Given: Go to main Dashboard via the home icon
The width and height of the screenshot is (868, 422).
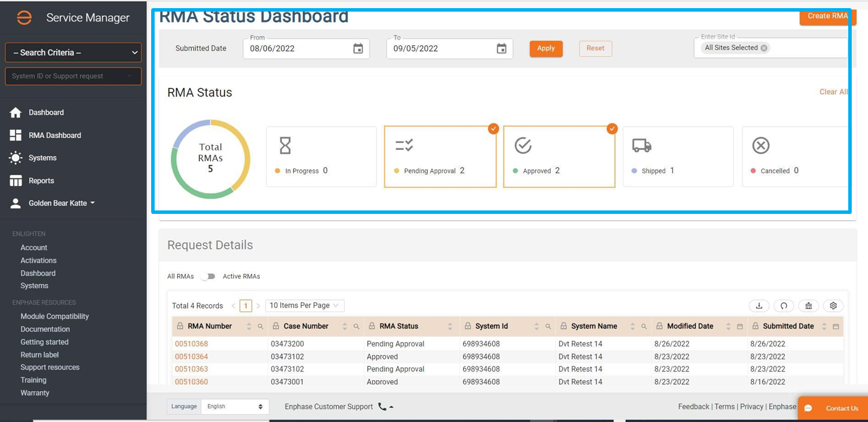Looking at the screenshot, I should pyautogui.click(x=16, y=113).
